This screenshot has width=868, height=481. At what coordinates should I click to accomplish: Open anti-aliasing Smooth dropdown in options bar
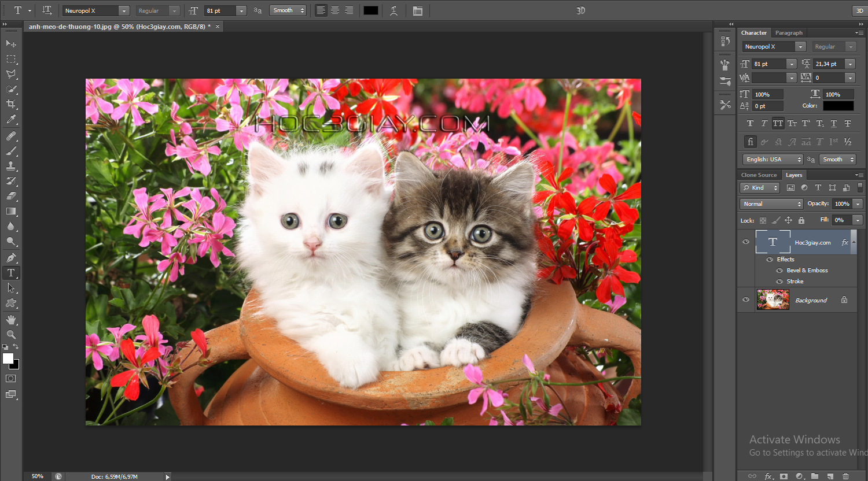click(x=288, y=10)
